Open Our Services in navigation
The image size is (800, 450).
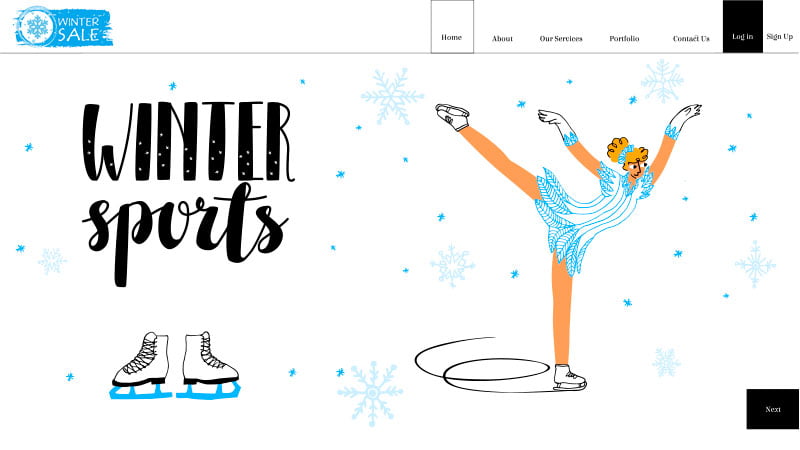[x=561, y=38]
